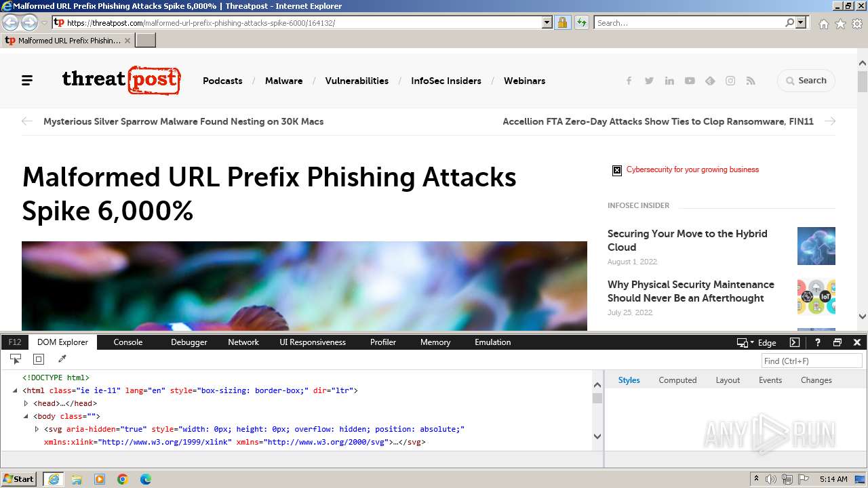Viewport: 868px width, 488px height.
Task: Switch to the Computed styles tab
Action: pyautogui.click(x=677, y=380)
